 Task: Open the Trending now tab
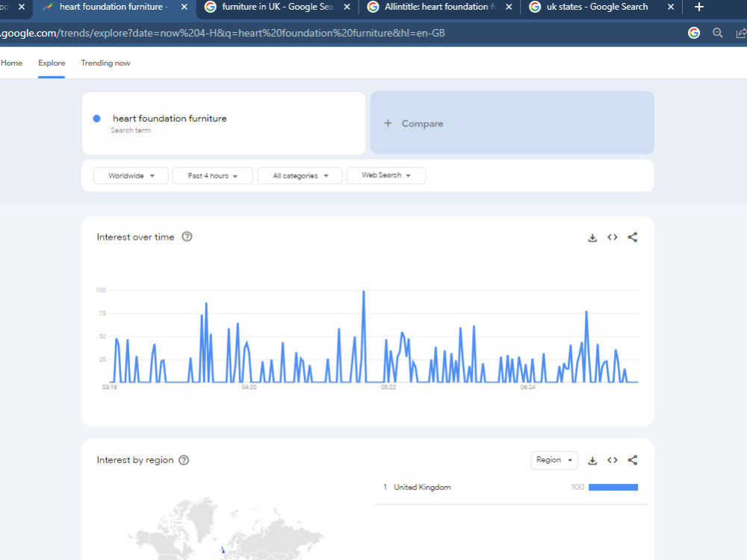click(x=105, y=63)
